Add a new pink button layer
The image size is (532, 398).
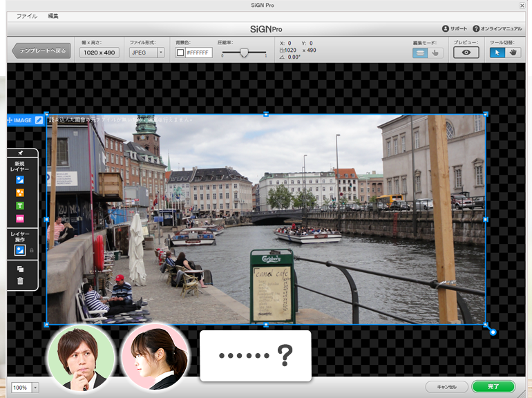tap(20, 219)
